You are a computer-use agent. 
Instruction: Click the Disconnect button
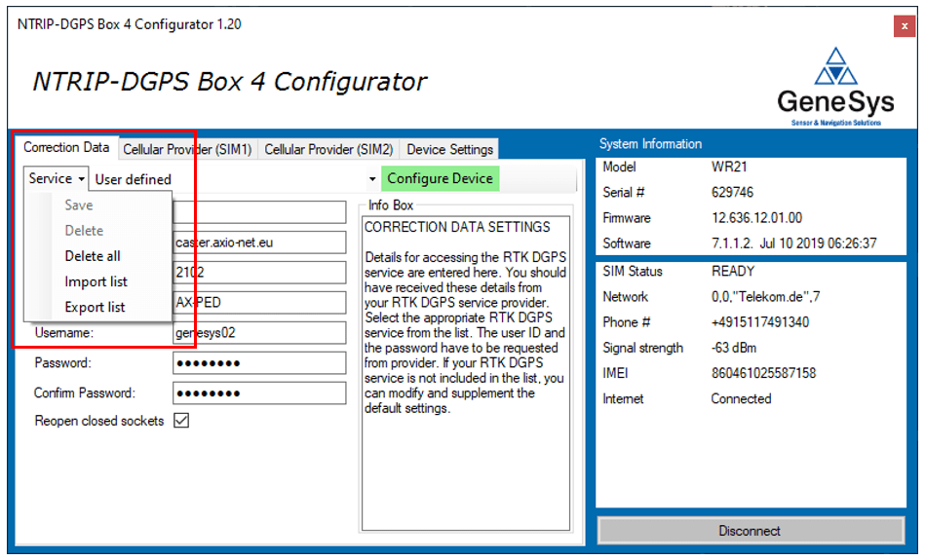click(x=751, y=531)
